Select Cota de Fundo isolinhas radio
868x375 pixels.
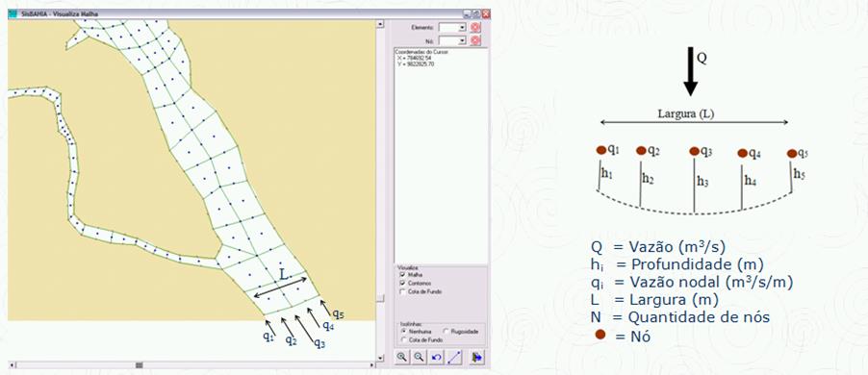point(403,339)
